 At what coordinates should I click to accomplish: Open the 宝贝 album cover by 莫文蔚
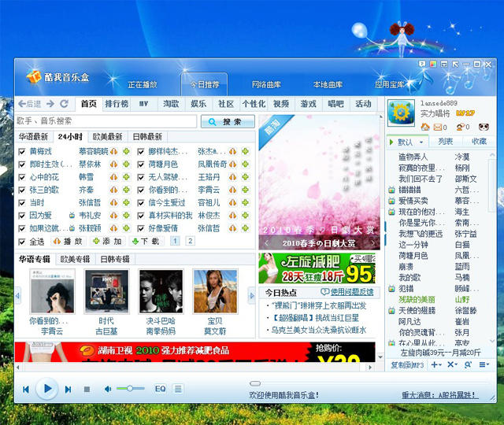click(215, 291)
